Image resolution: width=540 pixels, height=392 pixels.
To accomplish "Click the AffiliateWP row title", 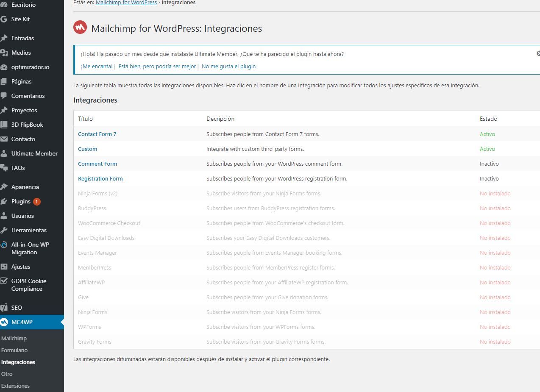I will (91, 282).
